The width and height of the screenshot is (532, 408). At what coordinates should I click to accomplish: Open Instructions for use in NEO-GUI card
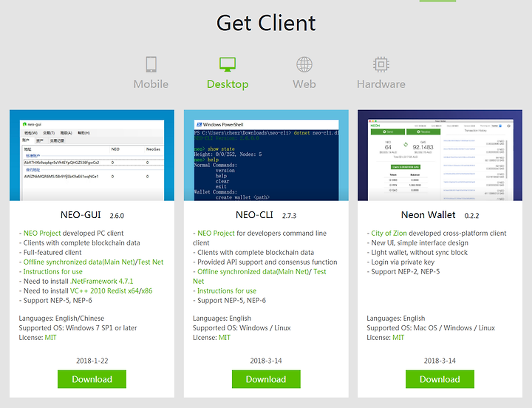pyautogui.click(x=53, y=271)
